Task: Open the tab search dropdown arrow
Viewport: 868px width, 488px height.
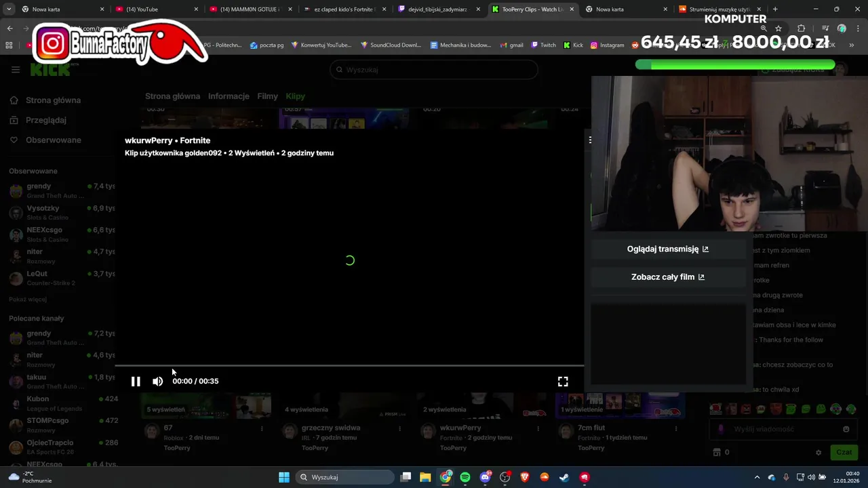Action: click(10, 9)
